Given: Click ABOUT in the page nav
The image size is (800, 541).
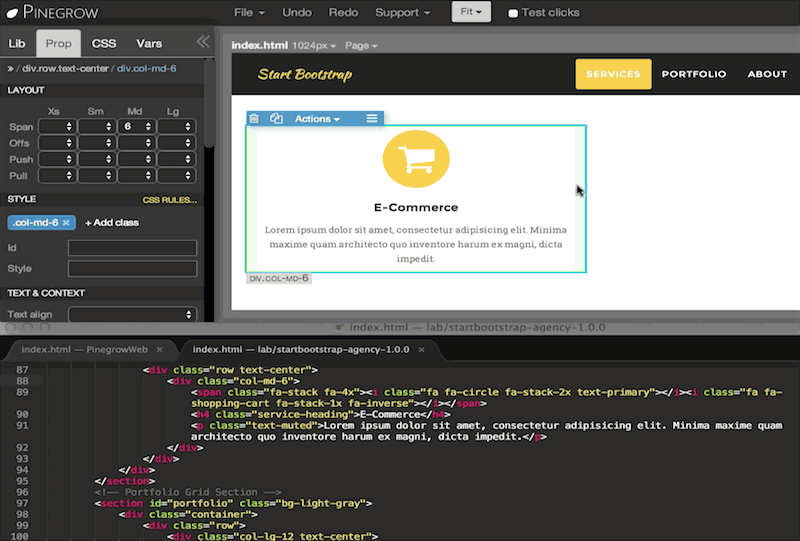Looking at the screenshot, I should tap(767, 74).
